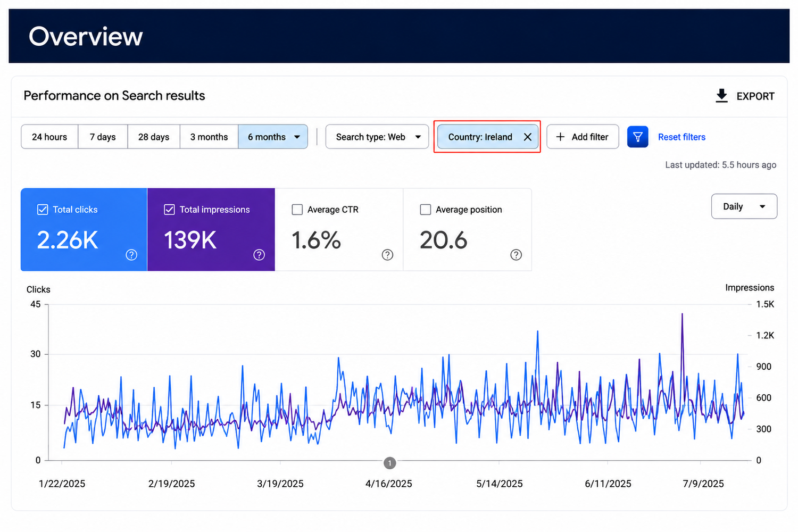Screen dimensions: 798x532
Task: Click the 3/19/2025 date axis label
Action: pos(280,484)
